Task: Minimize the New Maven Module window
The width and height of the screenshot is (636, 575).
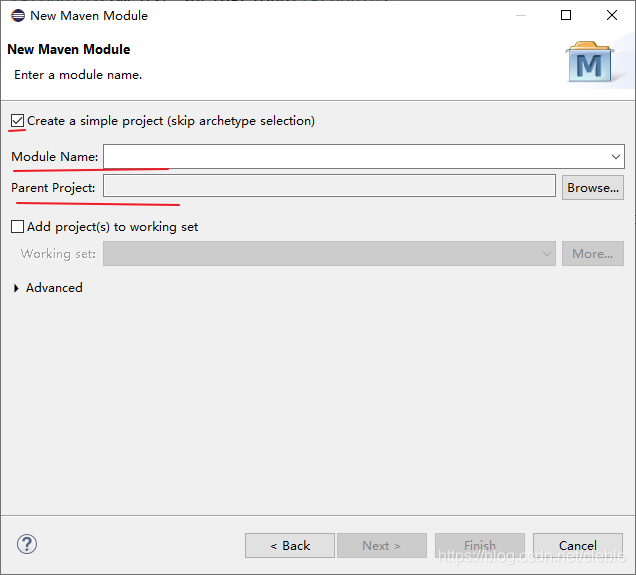Action: (x=521, y=15)
